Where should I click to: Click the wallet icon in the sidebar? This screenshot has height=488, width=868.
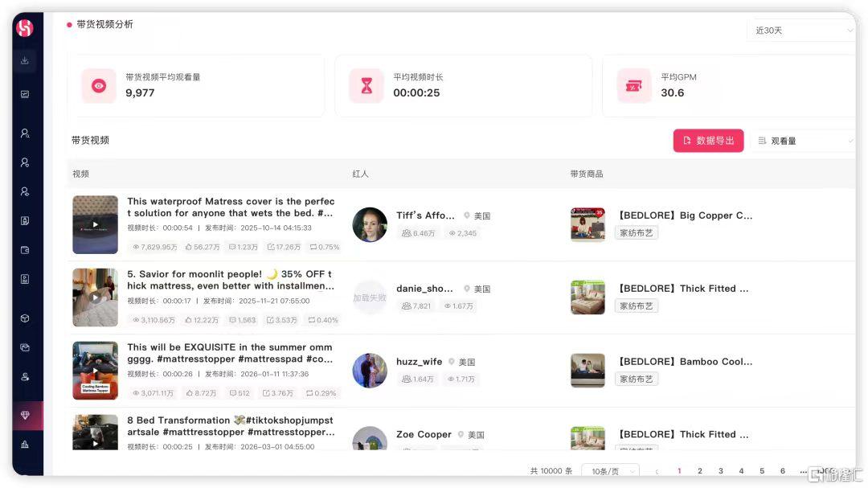(25, 250)
